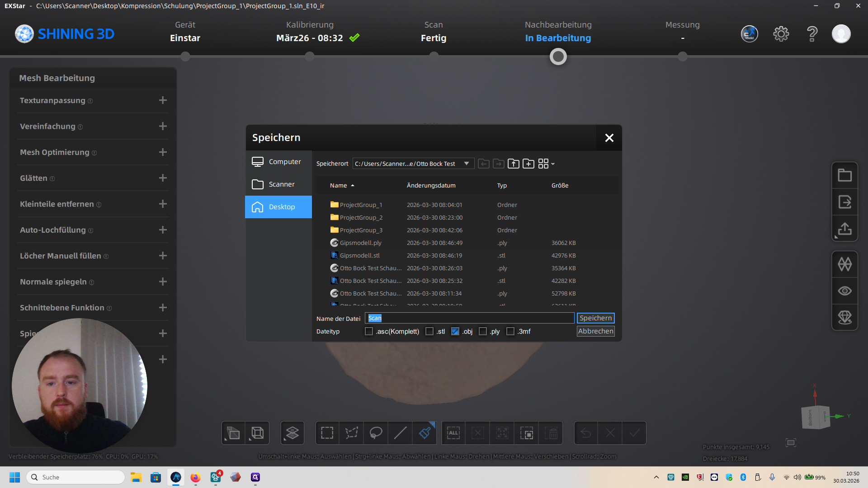The image size is (868, 488).
Task: Expand the Auto-Lochfüllung section
Action: coord(163,230)
